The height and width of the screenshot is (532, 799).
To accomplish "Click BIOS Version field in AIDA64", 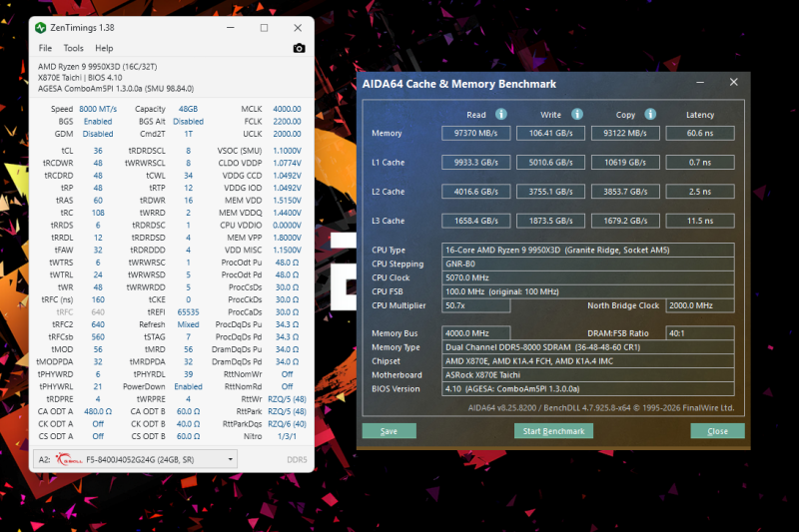I will click(588, 389).
